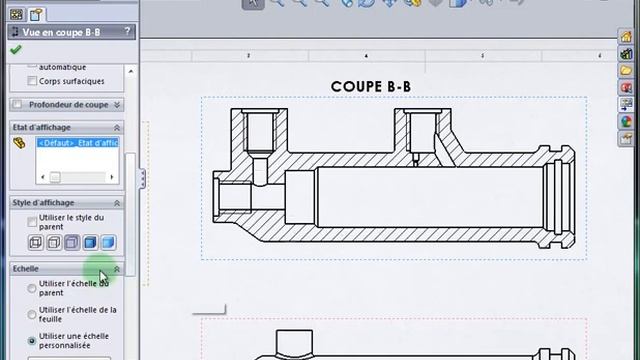640x360 pixels.
Task: Choose Utiliser une échelle personnalisée
Action: point(31,341)
